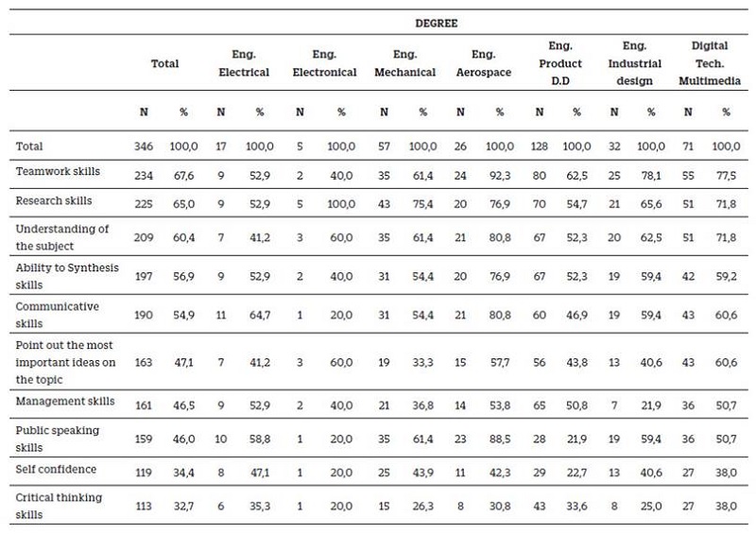Select the 92,3 percentage in Teamwork row
This screenshot has height=534, width=756.
[x=500, y=172]
